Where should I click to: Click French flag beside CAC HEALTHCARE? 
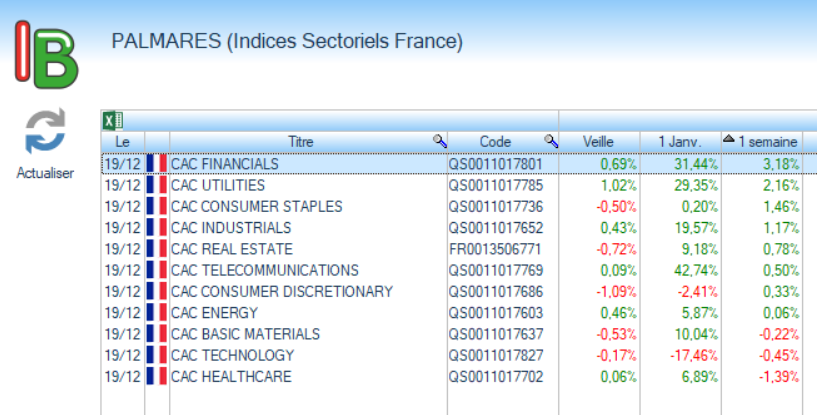click(x=157, y=377)
